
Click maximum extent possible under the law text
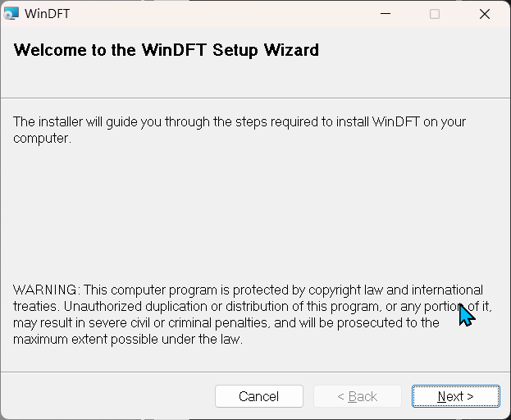click(128, 339)
